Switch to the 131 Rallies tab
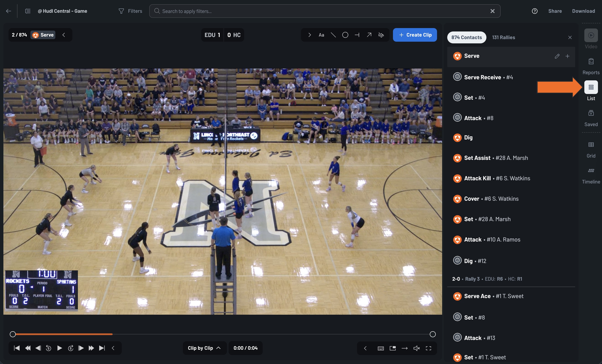Image resolution: width=602 pixels, height=364 pixels. [503, 37]
